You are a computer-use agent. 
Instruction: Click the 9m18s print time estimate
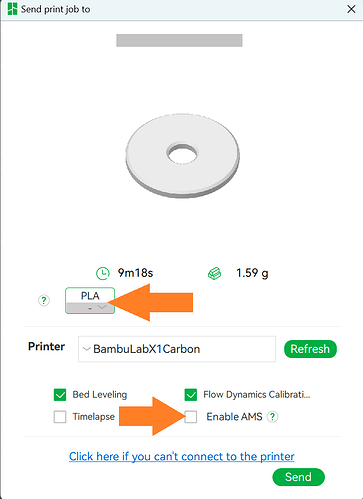coord(135,273)
